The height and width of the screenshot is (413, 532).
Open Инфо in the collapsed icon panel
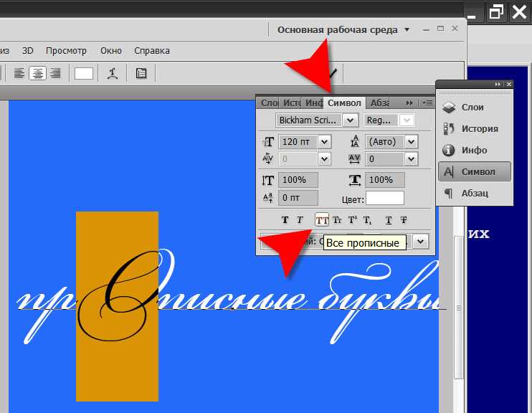click(475, 150)
